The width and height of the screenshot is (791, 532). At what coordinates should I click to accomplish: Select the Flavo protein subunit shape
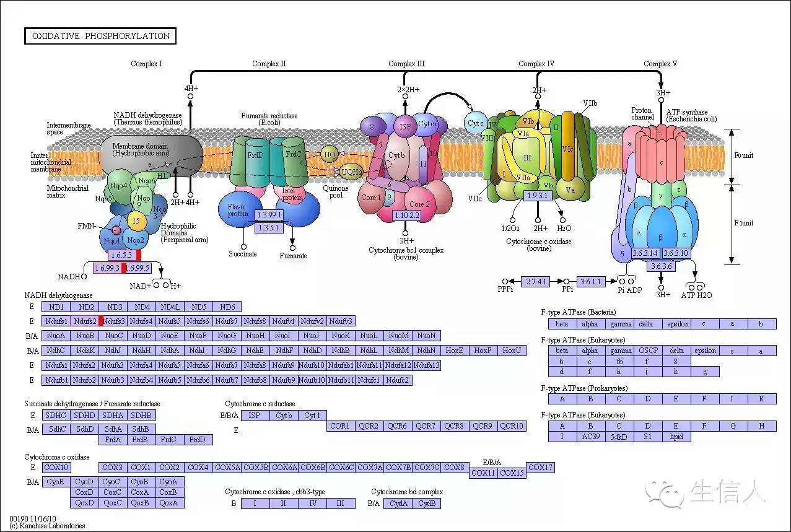click(237, 209)
